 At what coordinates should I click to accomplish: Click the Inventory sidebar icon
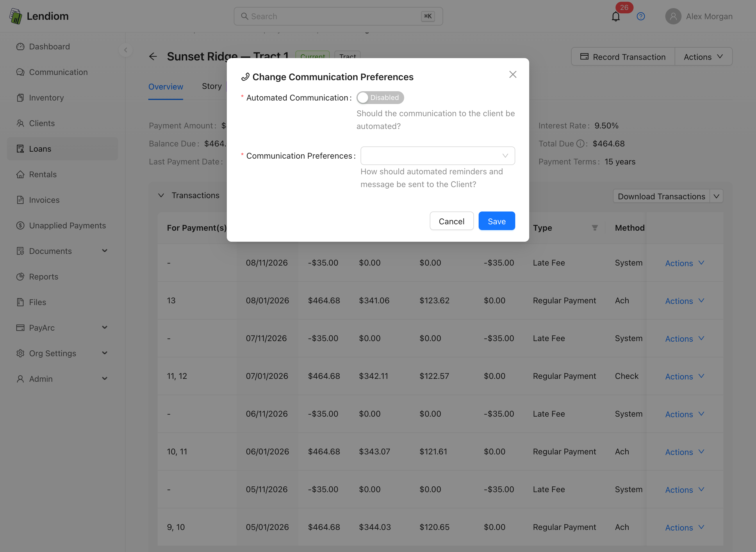[20, 98]
